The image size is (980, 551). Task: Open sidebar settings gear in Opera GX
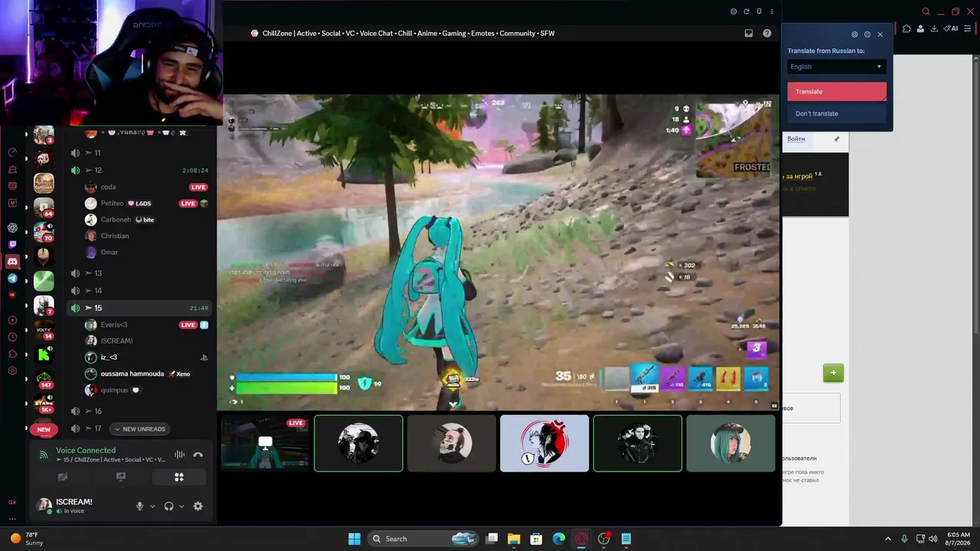[12, 371]
